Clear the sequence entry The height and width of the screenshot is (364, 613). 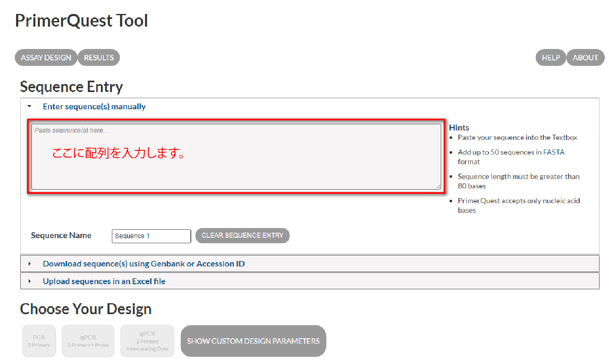(x=242, y=236)
